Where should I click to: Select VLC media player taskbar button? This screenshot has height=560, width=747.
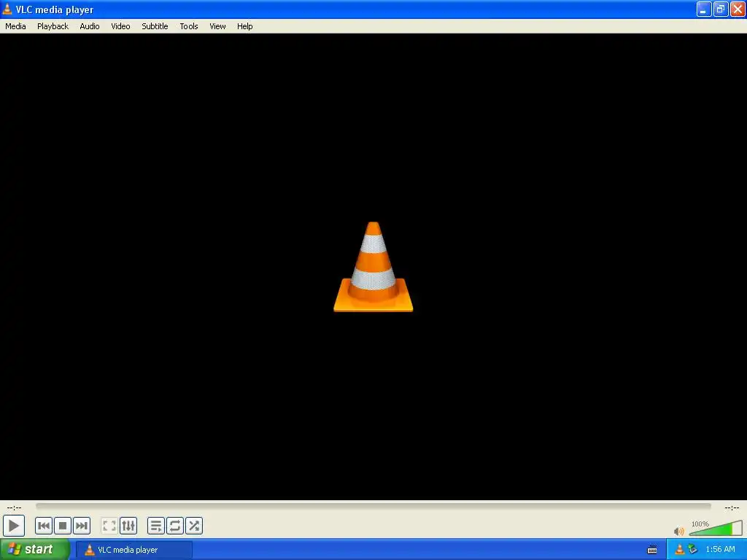[x=134, y=550]
